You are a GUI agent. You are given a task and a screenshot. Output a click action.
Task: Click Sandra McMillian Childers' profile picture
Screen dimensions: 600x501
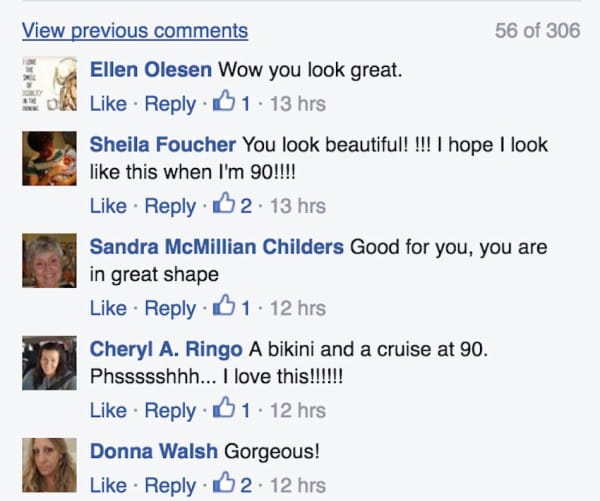point(50,261)
